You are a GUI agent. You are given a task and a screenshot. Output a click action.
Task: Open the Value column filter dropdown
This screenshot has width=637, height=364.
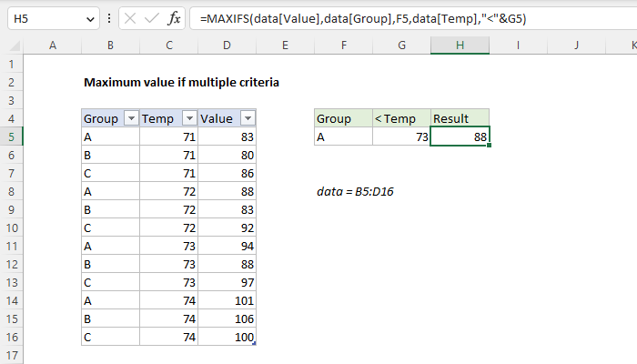pos(248,118)
